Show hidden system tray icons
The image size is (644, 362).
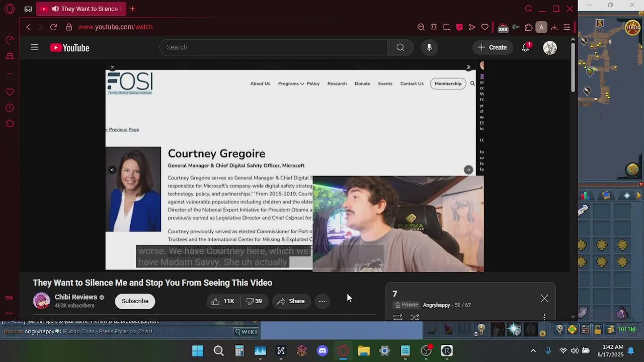coord(533,351)
